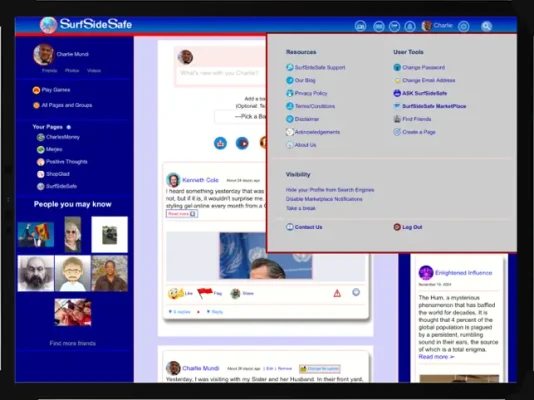This screenshot has height=400, width=534.
Task: Open the Positive Thoughts page
Action: point(62,162)
